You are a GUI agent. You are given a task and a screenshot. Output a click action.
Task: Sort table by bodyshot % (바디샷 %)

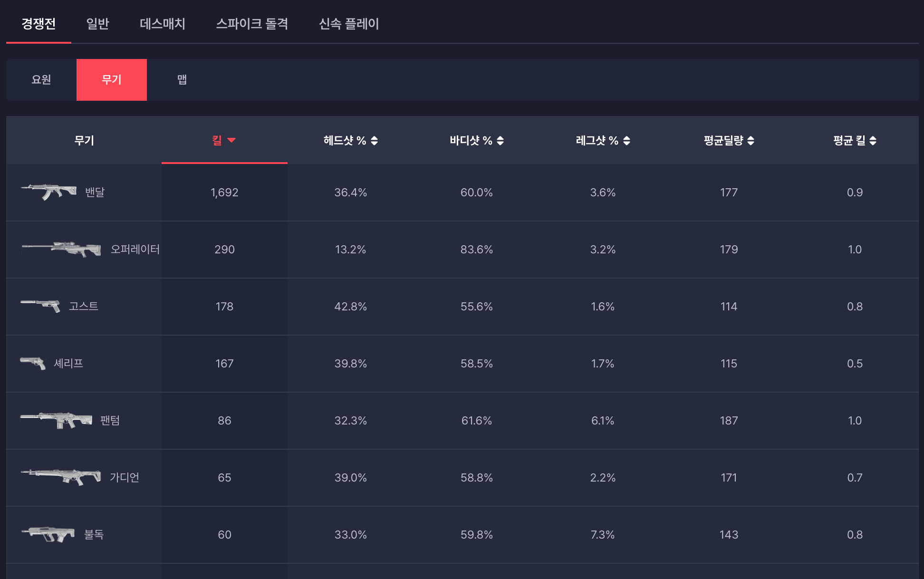(476, 141)
